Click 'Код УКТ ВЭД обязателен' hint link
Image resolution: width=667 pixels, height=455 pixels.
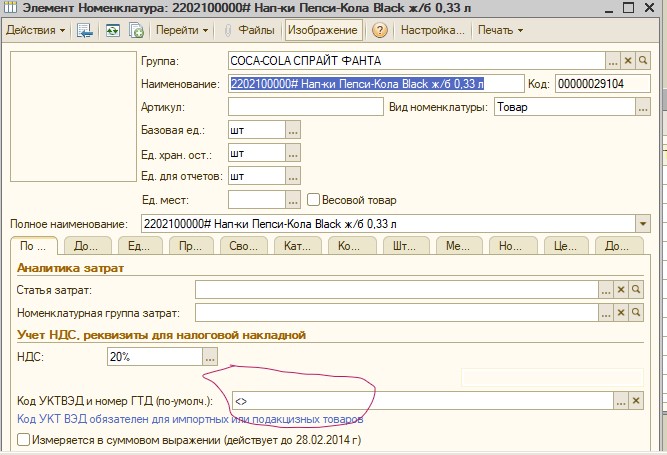coord(190,419)
